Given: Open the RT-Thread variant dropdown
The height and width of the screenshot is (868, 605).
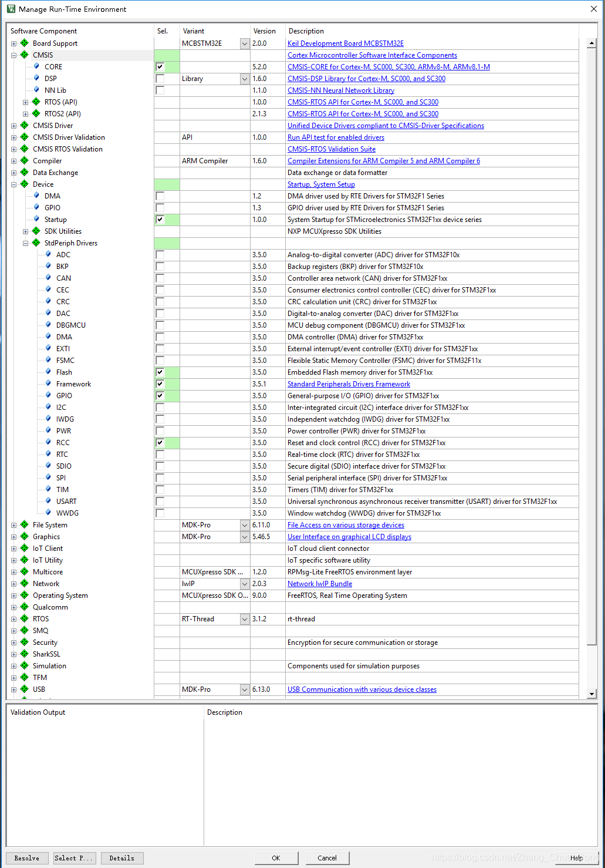Looking at the screenshot, I should 244,618.
